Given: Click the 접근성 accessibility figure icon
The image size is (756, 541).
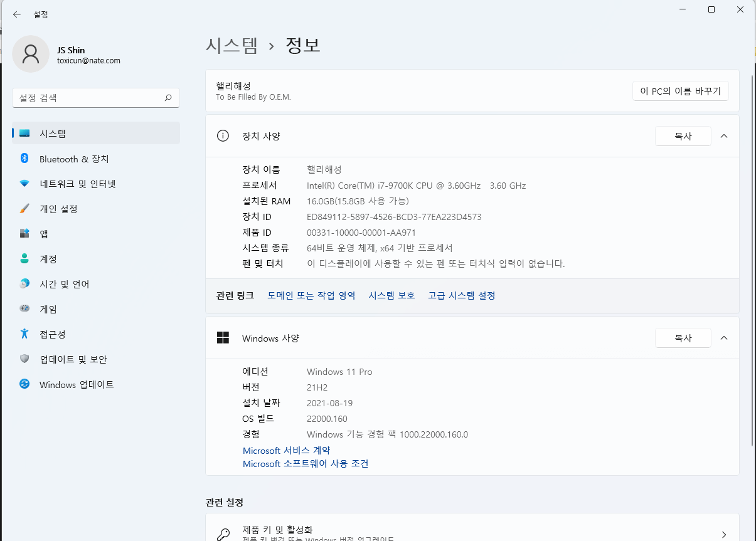Looking at the screenshot, I should pyautogui.click(x=24, y=334).
